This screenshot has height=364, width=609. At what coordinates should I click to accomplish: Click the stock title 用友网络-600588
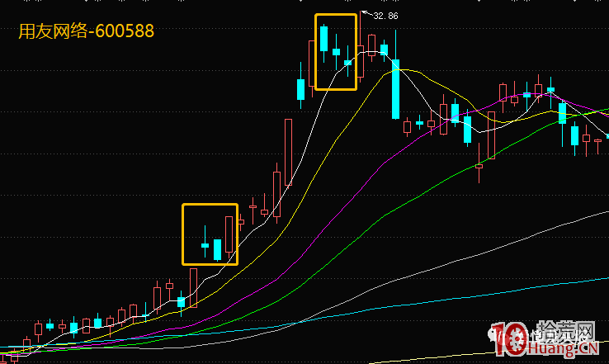tap(86, 31)
